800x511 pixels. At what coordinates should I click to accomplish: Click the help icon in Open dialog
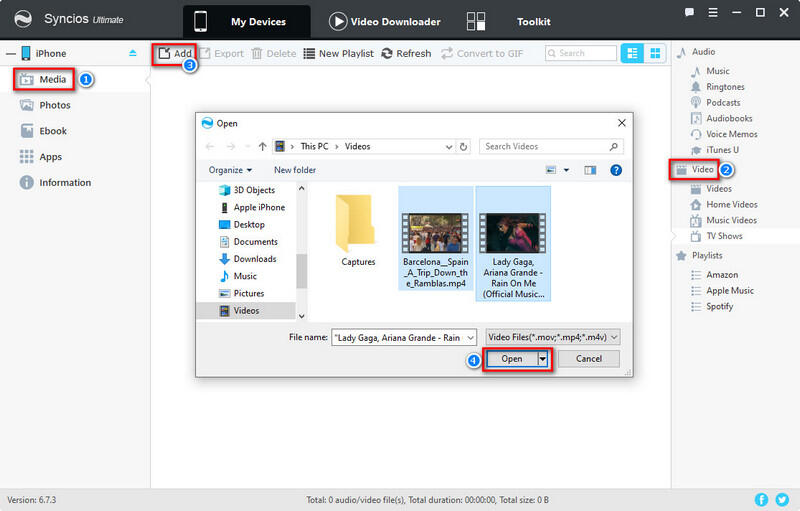pos(616,170)
